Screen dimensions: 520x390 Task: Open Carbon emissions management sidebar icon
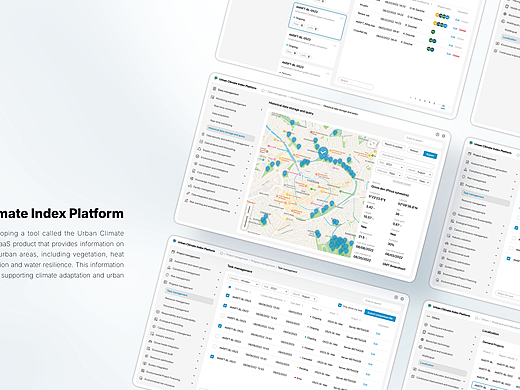154,327
